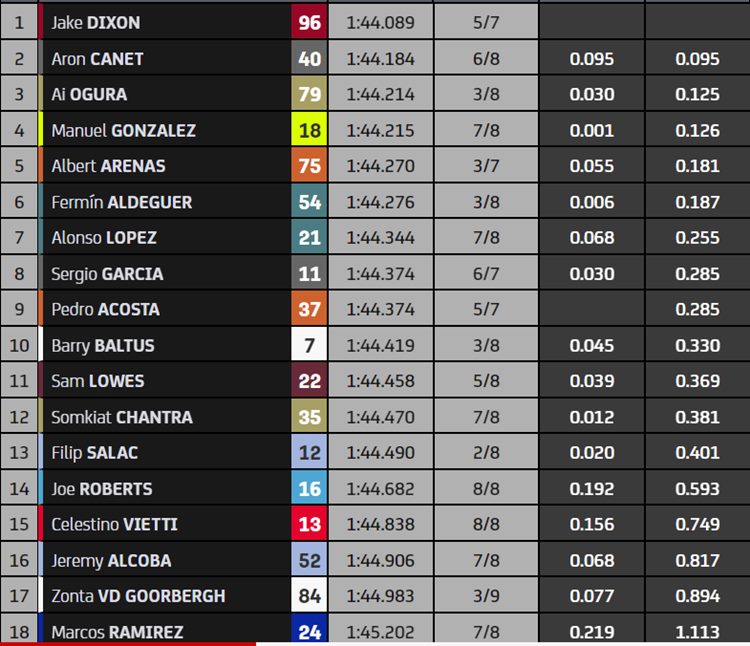Click gap value 1.113 for RAMIREZ

coord(697,632)
